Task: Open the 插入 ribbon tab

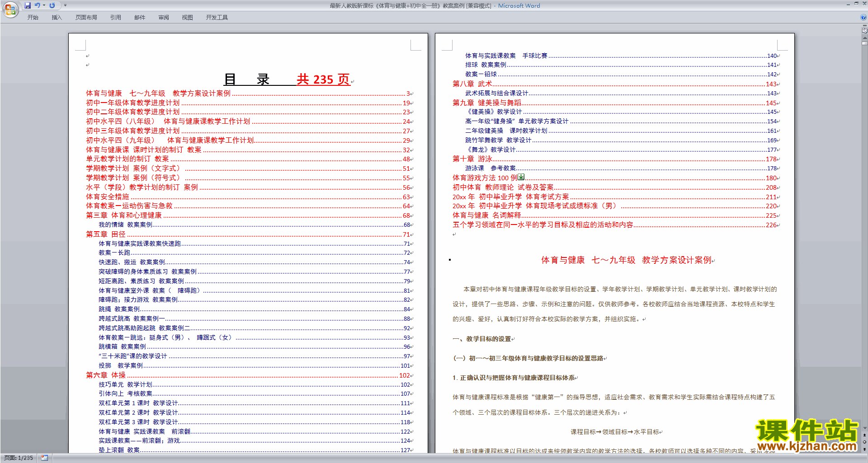Action: click(57, 17)
